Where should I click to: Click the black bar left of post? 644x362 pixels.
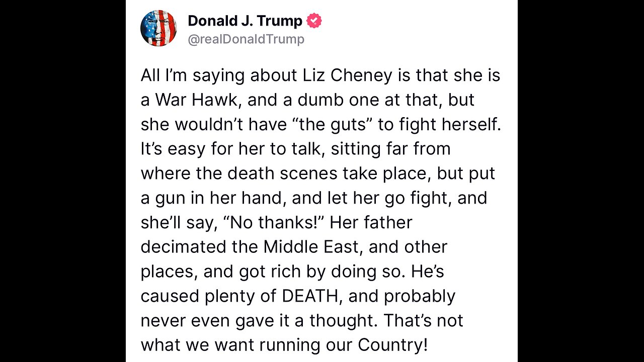click(63, 181)
